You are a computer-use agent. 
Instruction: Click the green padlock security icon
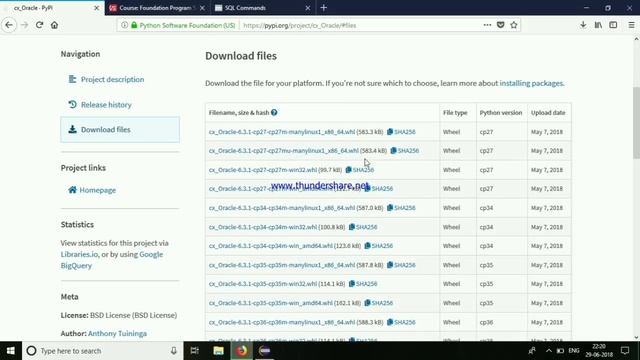[134, 25]
